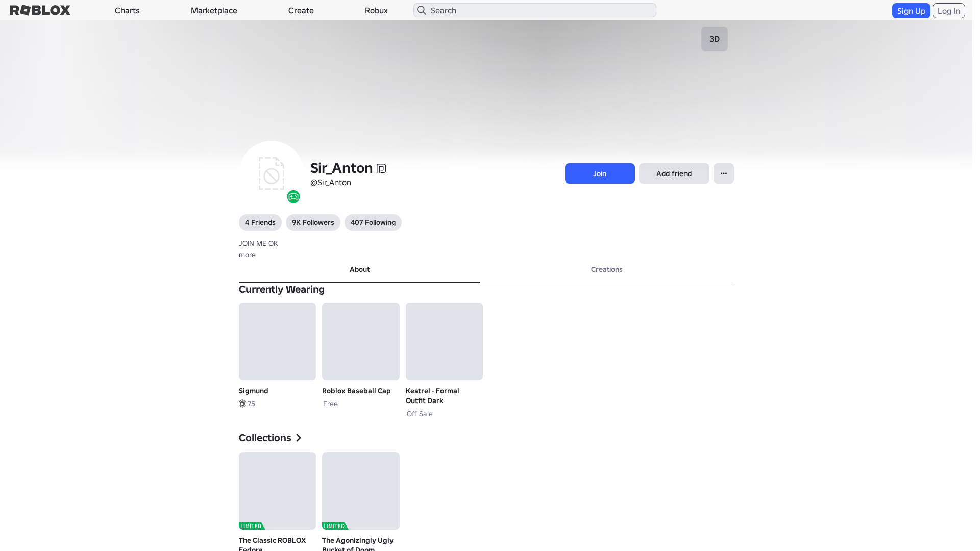
Task: Open Create in the top navigation
Action: point(301,10)
